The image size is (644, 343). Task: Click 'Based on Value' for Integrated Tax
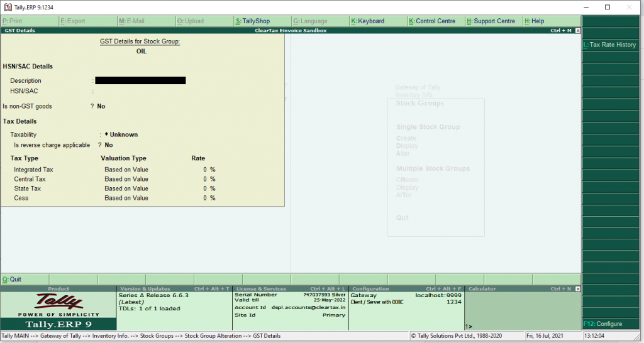(126, 170)
